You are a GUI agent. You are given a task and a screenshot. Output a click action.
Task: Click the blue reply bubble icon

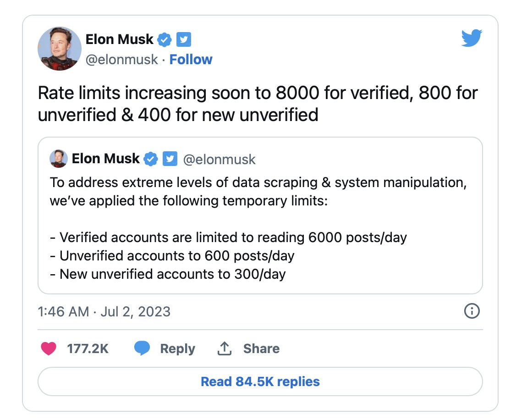pos(142,349)
